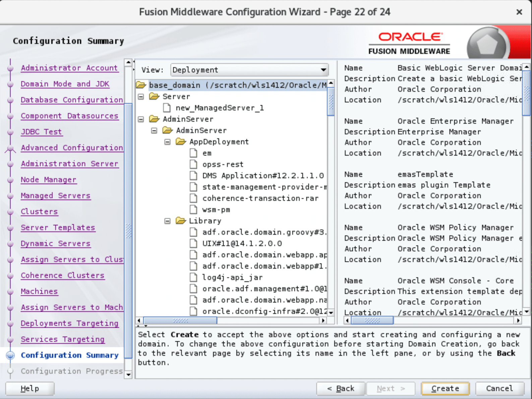Screen dimensions: 532x399
Task: Click the Server folder icon in tree
Action: pyautogui.click(x=154, y=97)
